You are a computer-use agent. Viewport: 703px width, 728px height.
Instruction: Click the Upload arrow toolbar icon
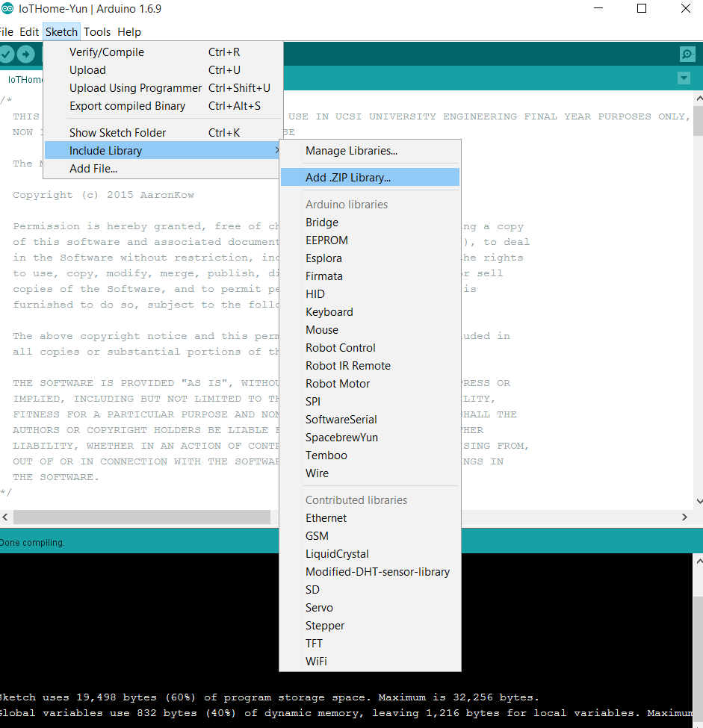[25, 55]
